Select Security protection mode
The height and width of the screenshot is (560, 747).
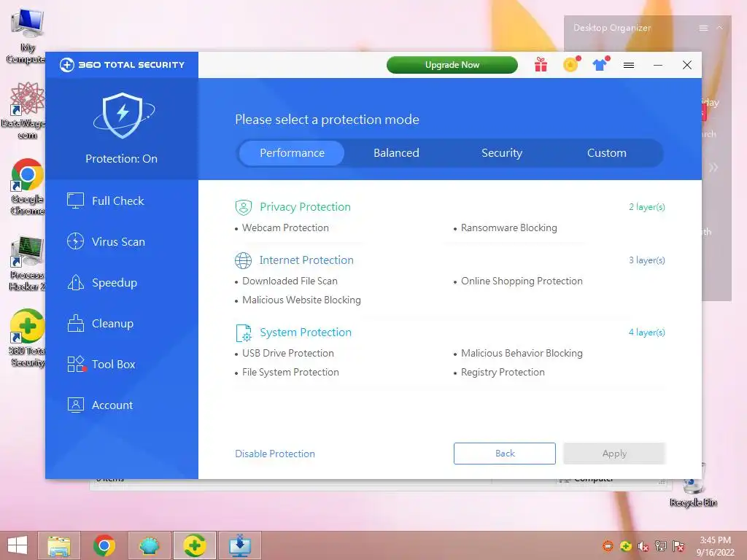pos(502,153)
